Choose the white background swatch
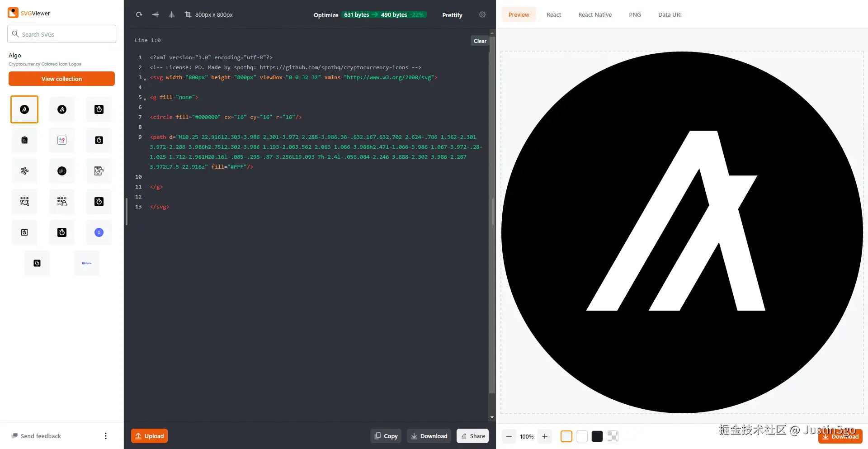 582,436
